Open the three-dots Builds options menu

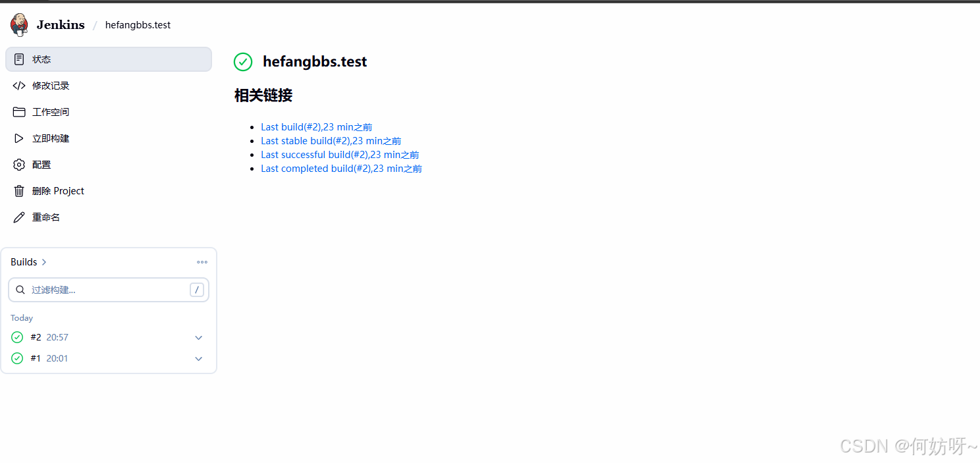[202, 262]
